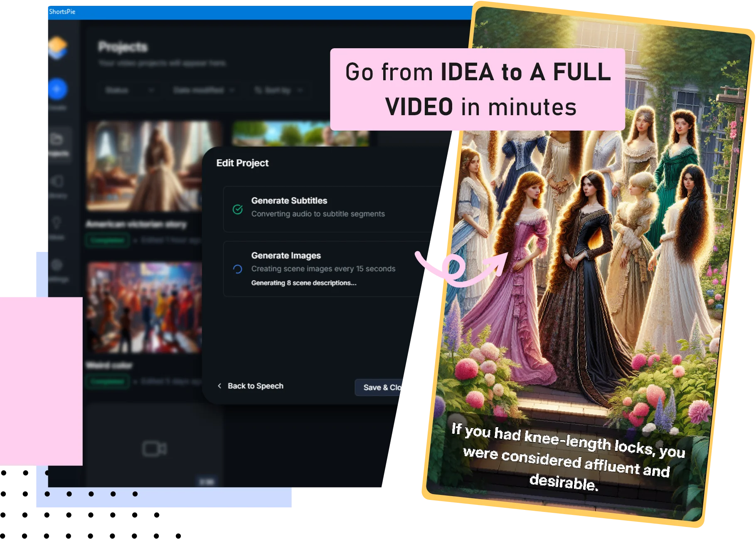Screen dimensions: 756x539
Task: Select the Generate Images step card
Action: pos(324,269)
